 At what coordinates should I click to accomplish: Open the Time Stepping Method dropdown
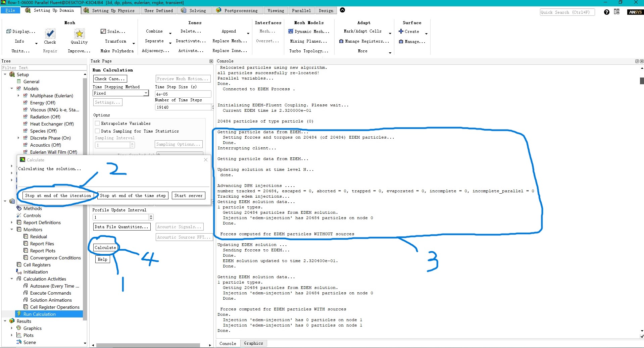pos(146,93)
